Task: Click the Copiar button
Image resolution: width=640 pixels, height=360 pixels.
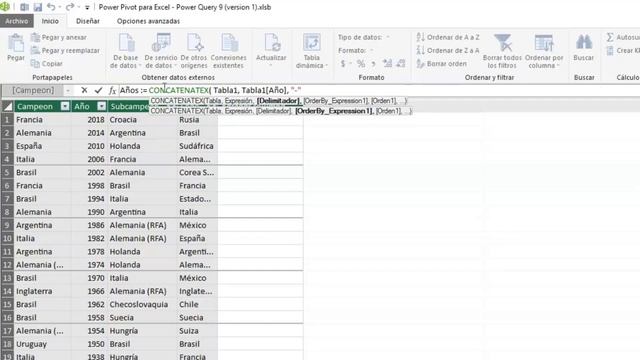Action: pyautogui.click(x=47, y=64)
